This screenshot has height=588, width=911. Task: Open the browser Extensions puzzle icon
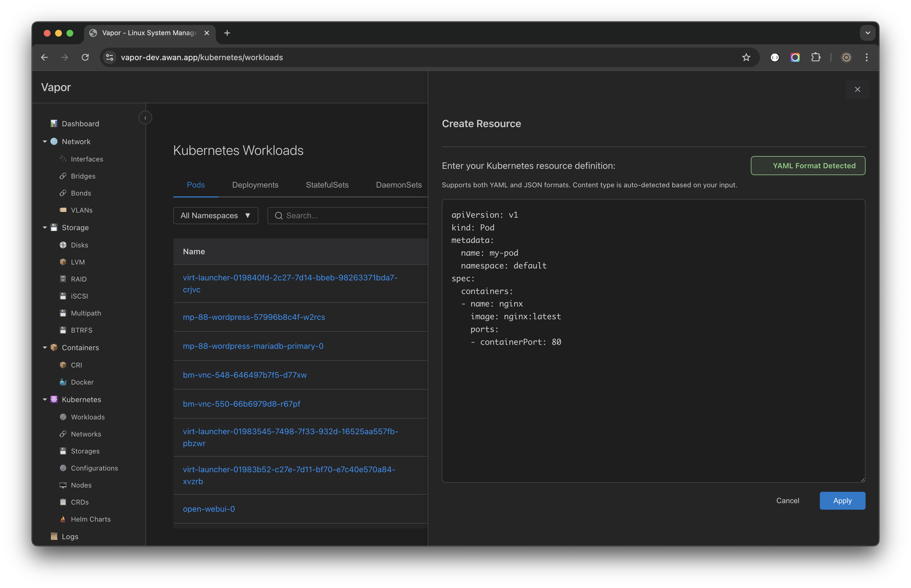point(816,57)
